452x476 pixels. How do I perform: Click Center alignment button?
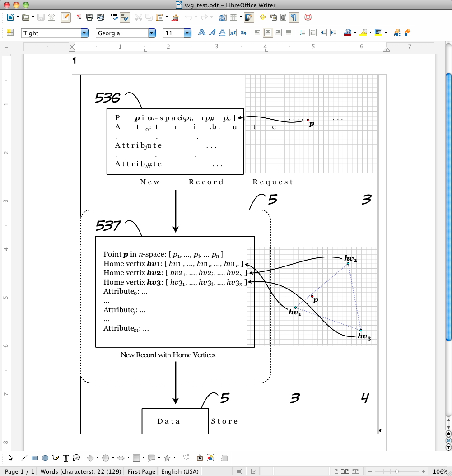coord(268,33)
